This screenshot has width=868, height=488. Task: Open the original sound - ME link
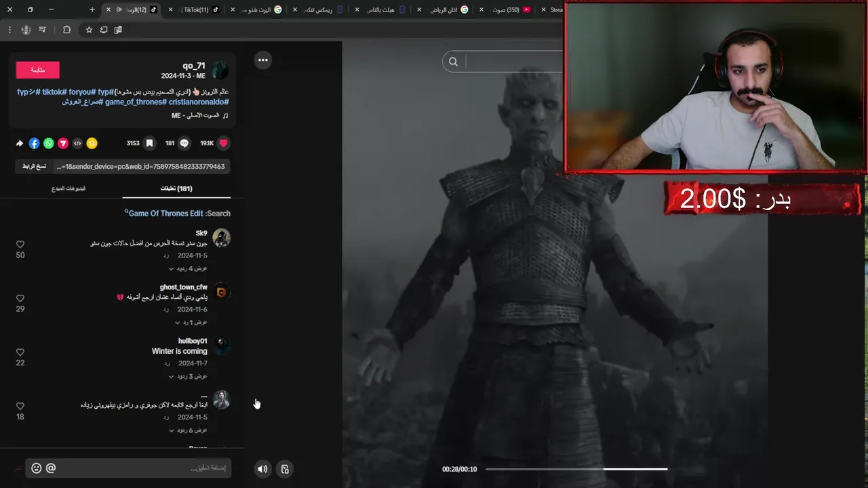coord(200,116)
